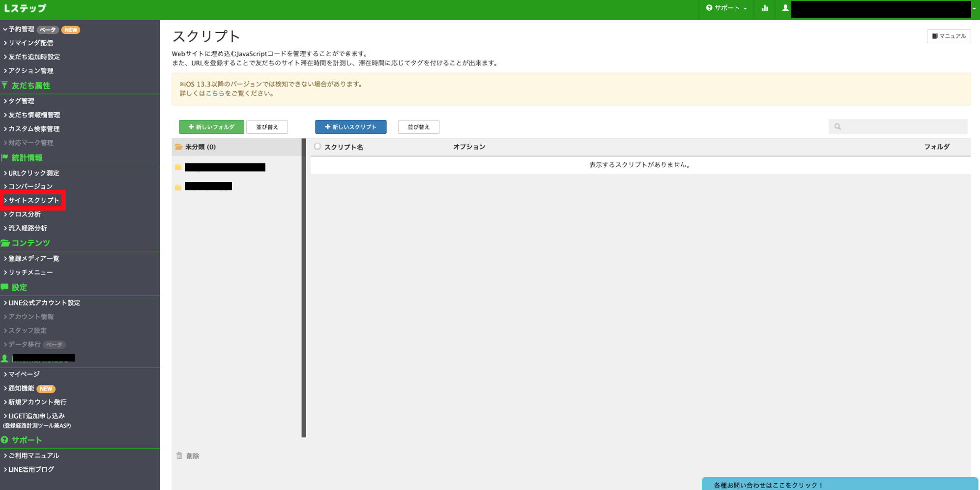Open クロス分析 menu item
This screenshot has width=980, height=490.
(22, 214)
